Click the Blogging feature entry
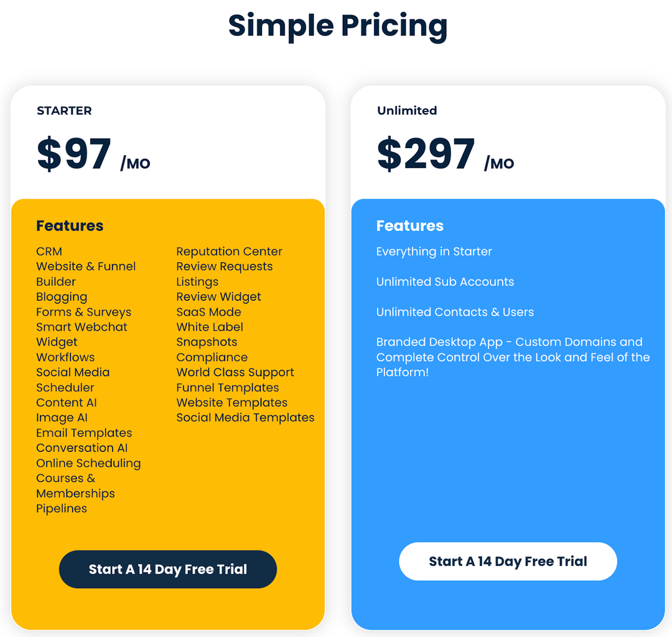 point(62,297)
